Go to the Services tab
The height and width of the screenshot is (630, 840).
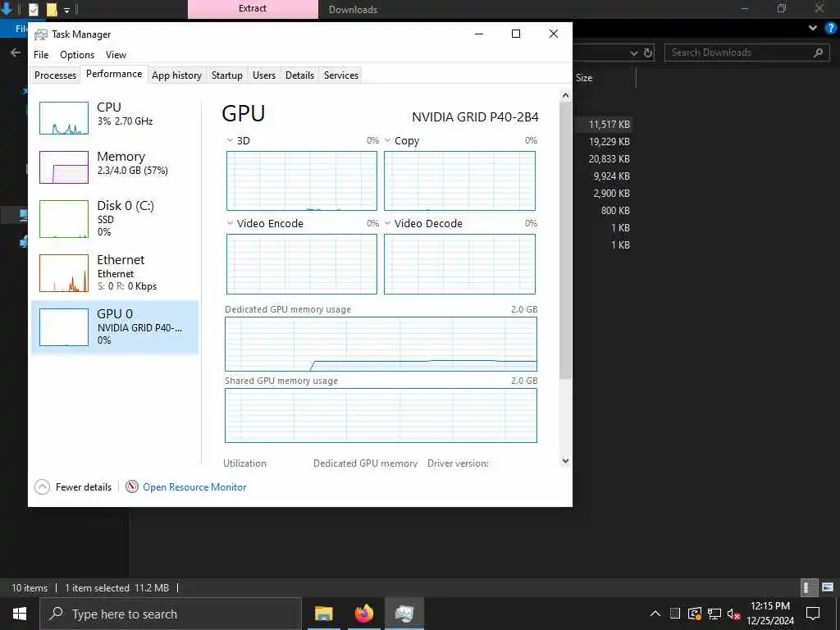(x=340, y=75)
